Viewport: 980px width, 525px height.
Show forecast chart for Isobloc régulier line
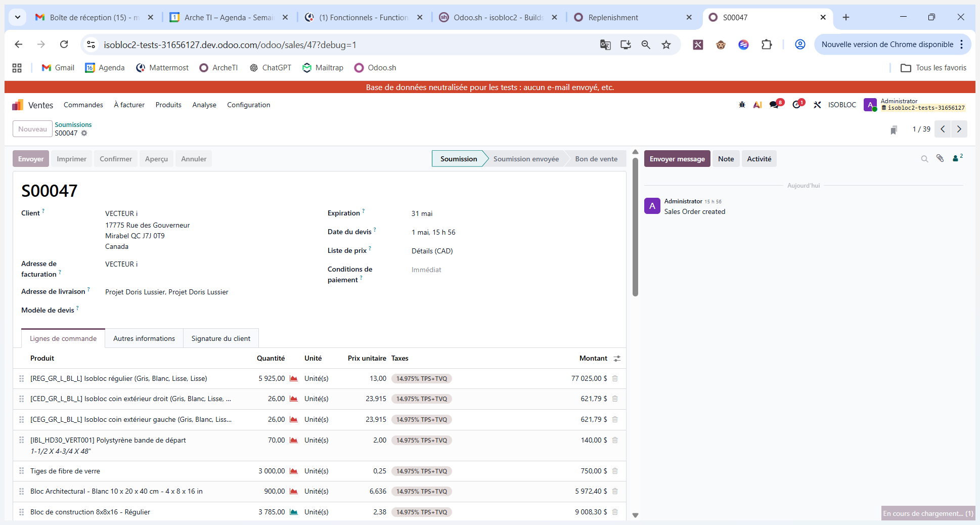(x=293, y=378)
